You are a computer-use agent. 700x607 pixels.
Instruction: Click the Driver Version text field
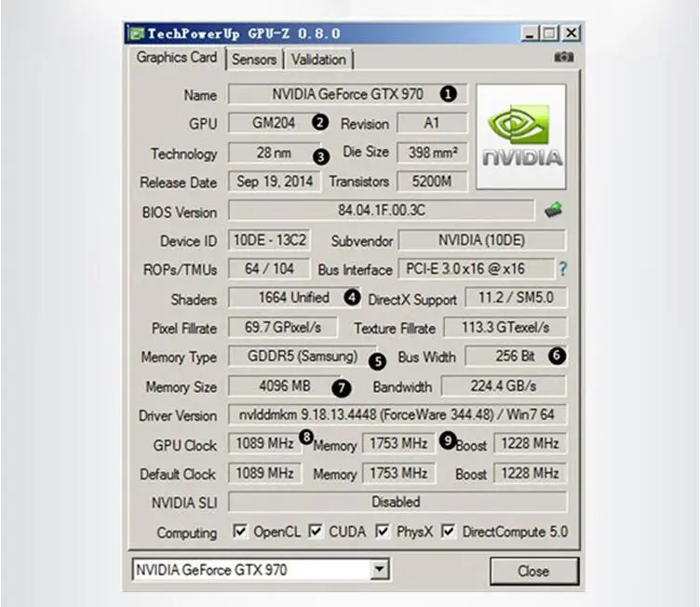(397, 415)
